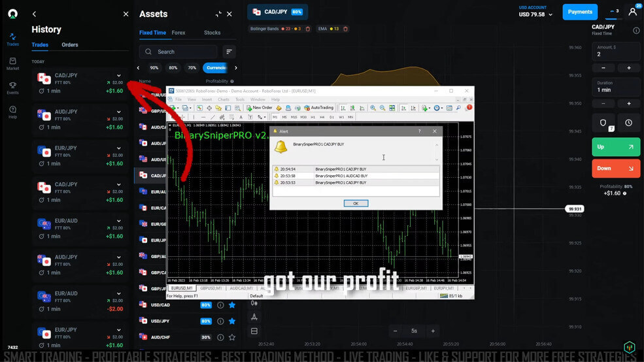Expand the first EUR/AUD trade in History
Screen dimensions: 644x362
[x=119, y=221]
